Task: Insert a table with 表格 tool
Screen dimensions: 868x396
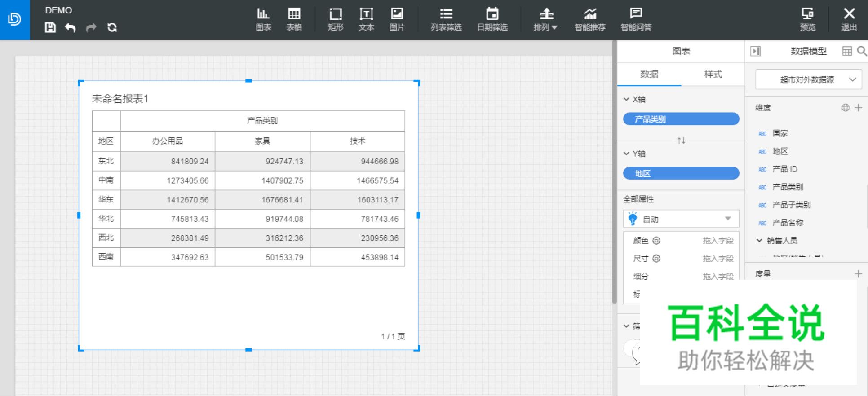Action: [x=294, y=20]
